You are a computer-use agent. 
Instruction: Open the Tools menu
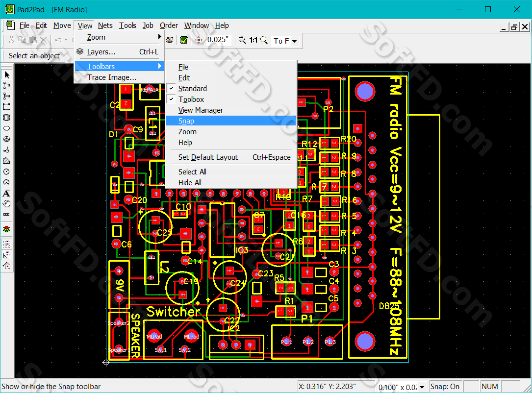coord(127,25)
